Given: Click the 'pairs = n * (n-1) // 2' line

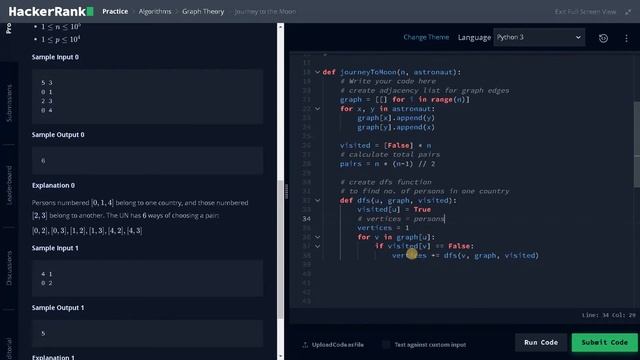Looking at the screenshot, I should [x=387, y=164].
